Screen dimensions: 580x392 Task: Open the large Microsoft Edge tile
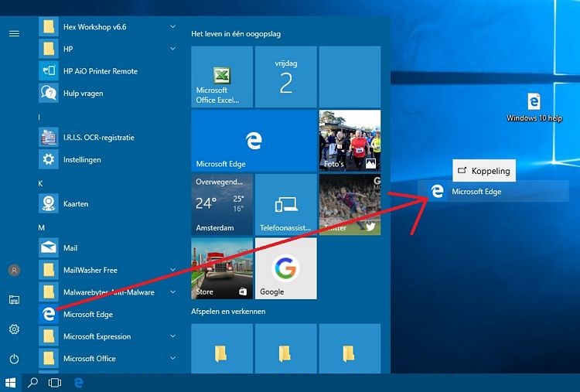click(254, 141)
